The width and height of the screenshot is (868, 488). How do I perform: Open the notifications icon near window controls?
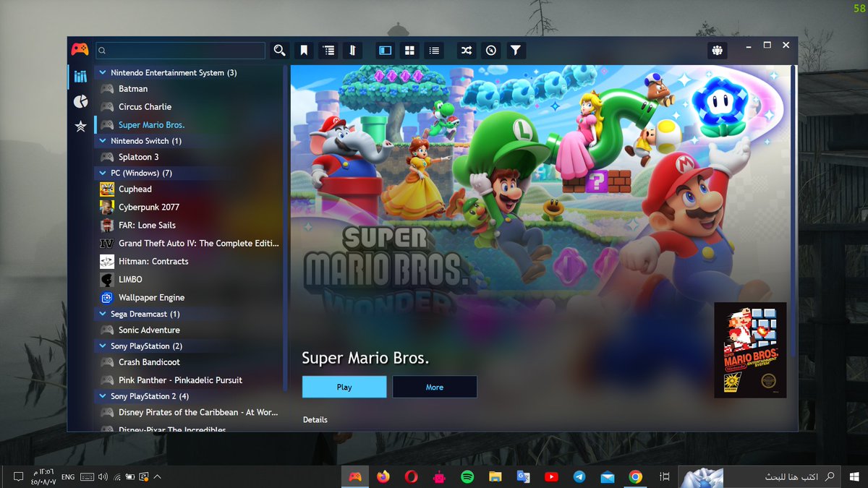tap(717, 51)
